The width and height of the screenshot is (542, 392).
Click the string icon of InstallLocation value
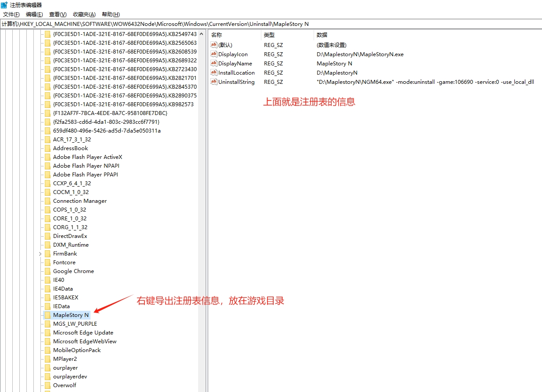pyautogui.click(x=214, y=72)
